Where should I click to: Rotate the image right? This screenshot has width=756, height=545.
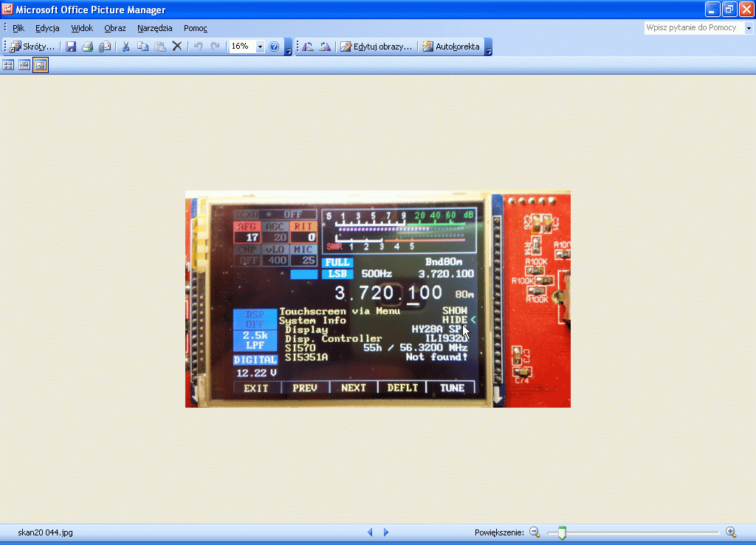coord(325,47)
